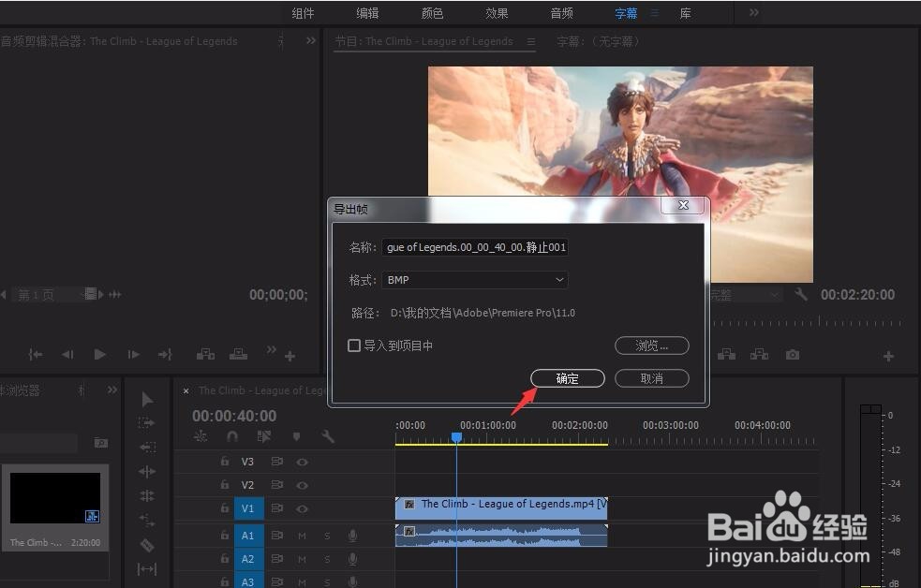
Task: Switch to the 音频 workspace tab
Action: (x=561, y=13)
